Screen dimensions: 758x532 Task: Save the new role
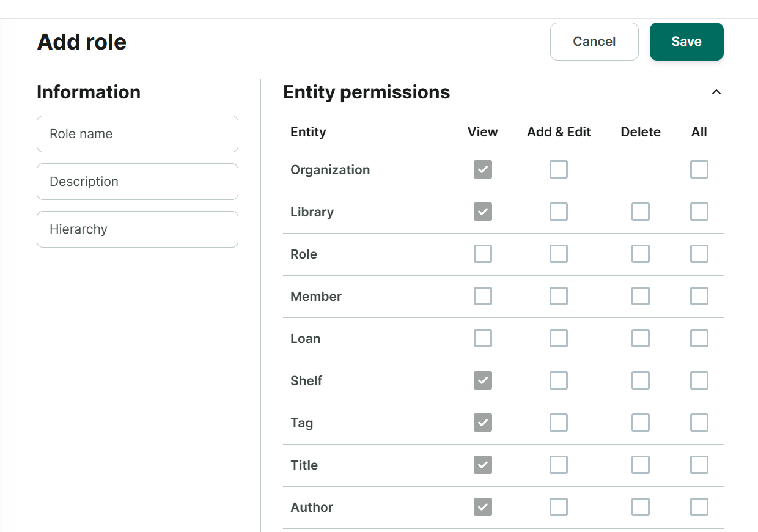tap(686, 42)
